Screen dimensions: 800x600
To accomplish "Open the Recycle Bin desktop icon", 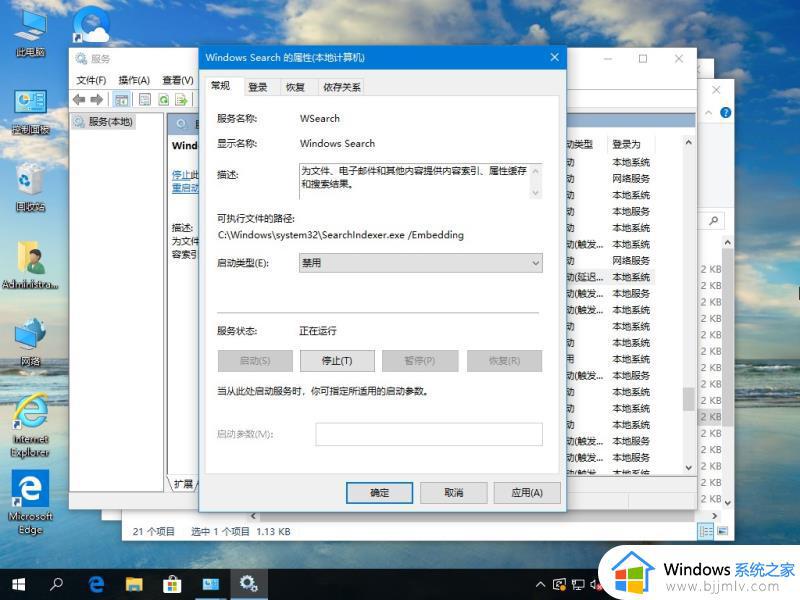I will point(30,187).
